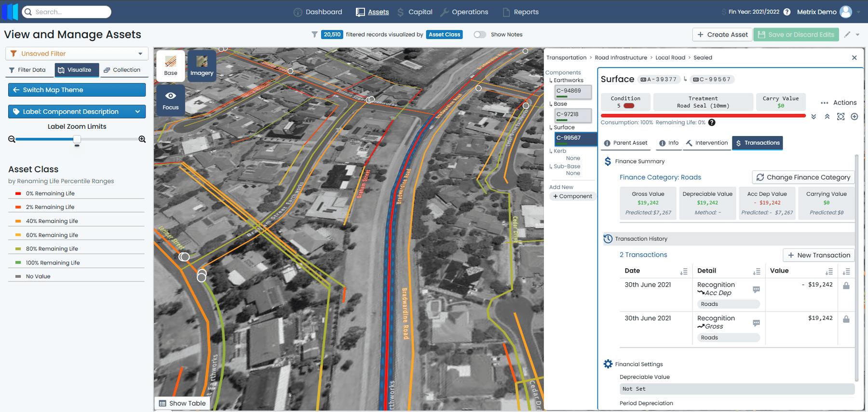The height and width of the screenshot is (412, 868).
Task: Switch map to Imagery layer
Action: 202,66
